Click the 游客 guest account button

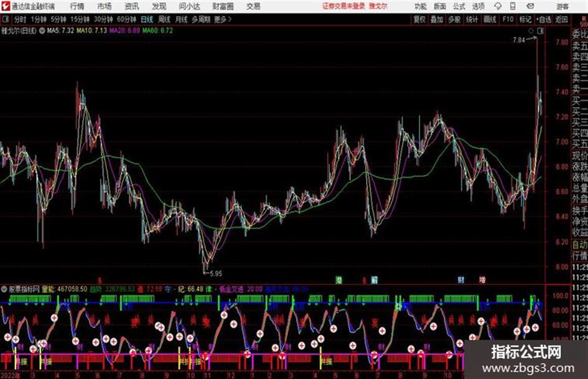562,6
